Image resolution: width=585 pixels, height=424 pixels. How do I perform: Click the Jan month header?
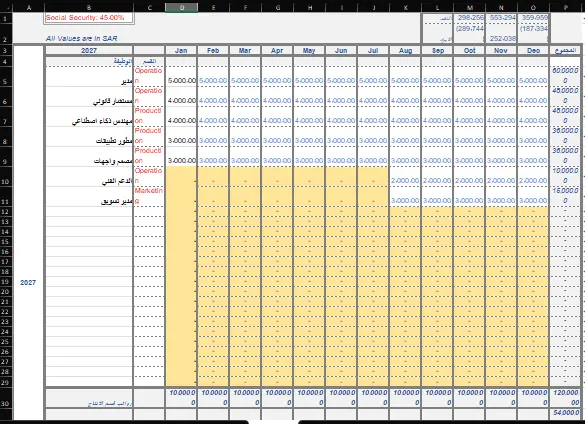pyautogui.click(x=181, y=50)
